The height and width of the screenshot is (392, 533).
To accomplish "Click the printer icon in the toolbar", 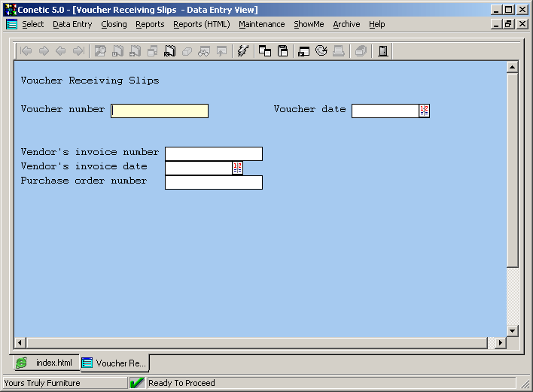I will (339, 51).
